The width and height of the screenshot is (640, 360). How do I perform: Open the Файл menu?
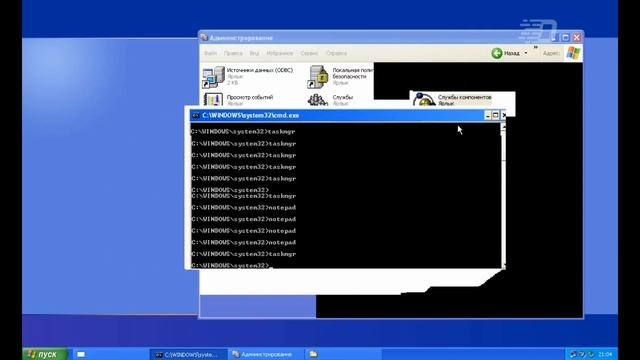point(210,53)
